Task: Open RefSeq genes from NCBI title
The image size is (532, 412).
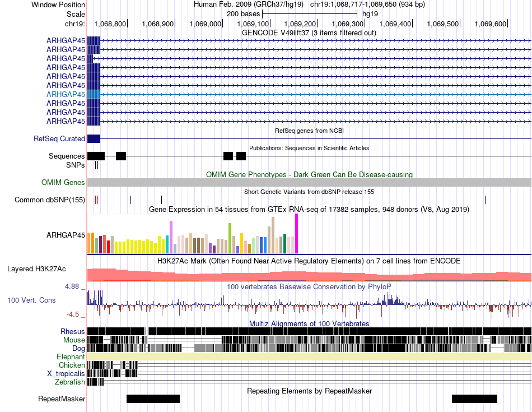Action: coord(309,131)
